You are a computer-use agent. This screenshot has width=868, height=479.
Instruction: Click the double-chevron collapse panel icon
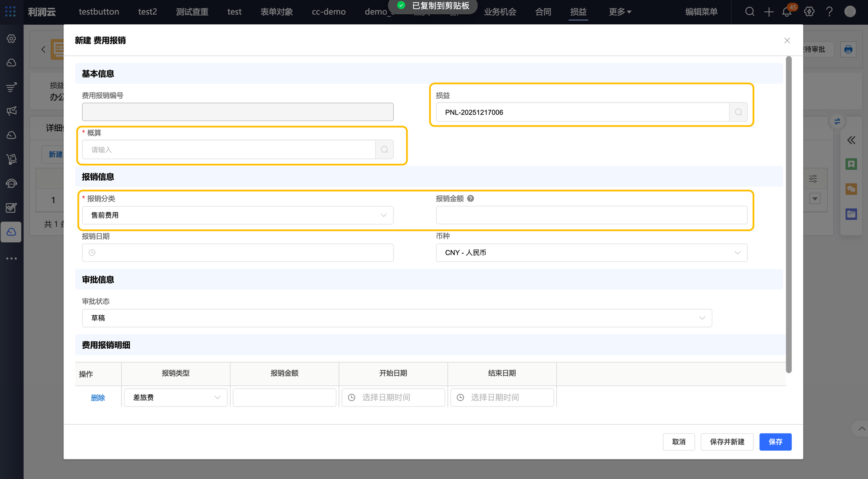[851, 140]
